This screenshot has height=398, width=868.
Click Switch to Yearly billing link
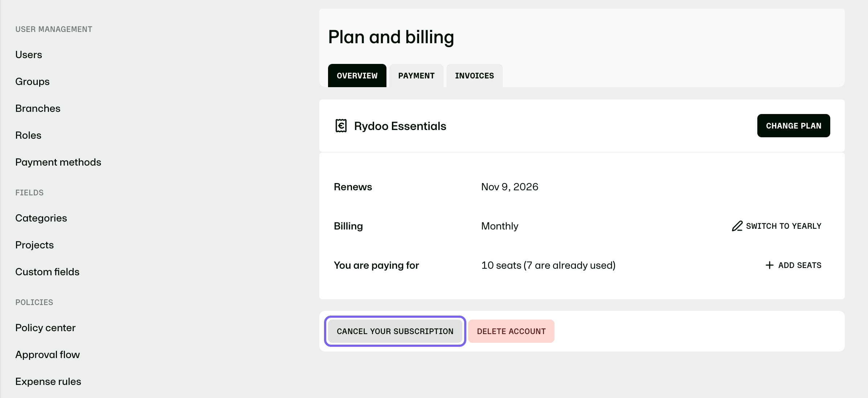(x=777, y=226)
